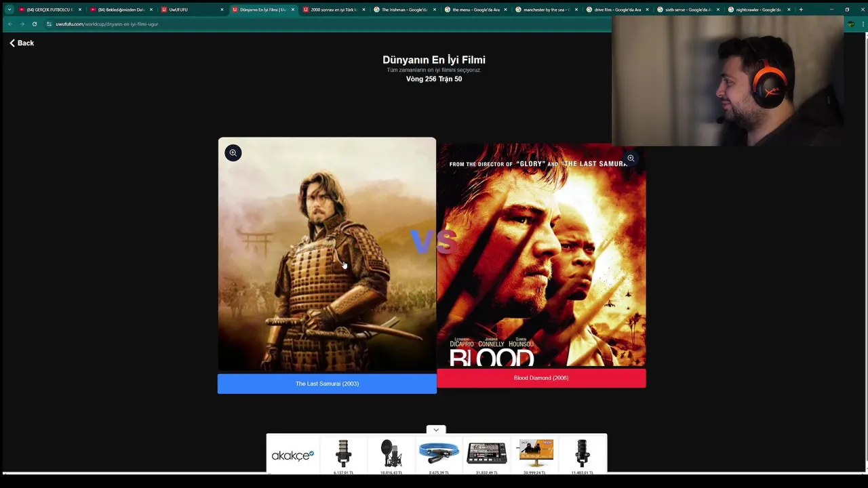Switch to the menu Google tab
This screenshot has height=488, width=868.
pyautogui.click(x=475, y=9)
